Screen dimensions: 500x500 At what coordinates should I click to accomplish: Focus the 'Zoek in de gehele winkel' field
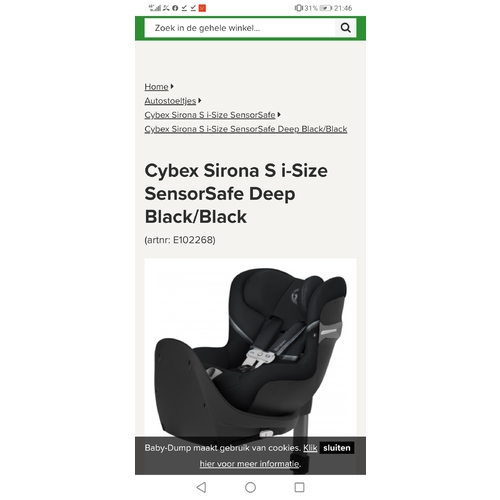[240, 28]
